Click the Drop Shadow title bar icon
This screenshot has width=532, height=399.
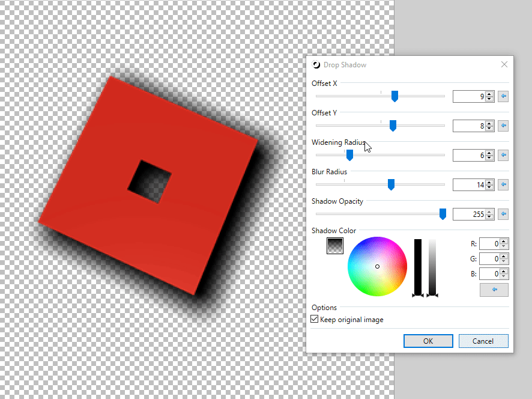coord(315,64)
